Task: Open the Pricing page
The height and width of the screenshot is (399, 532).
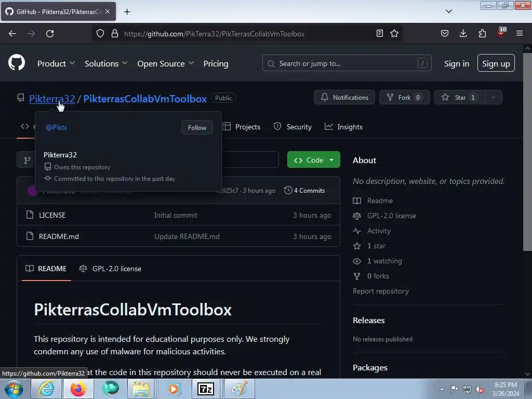Action: point(216,63)
